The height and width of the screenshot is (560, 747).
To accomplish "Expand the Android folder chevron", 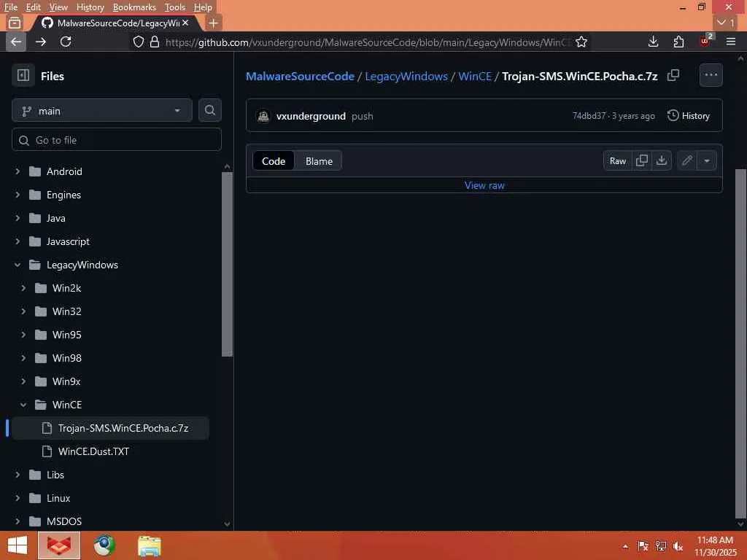I will coord(18,171).
